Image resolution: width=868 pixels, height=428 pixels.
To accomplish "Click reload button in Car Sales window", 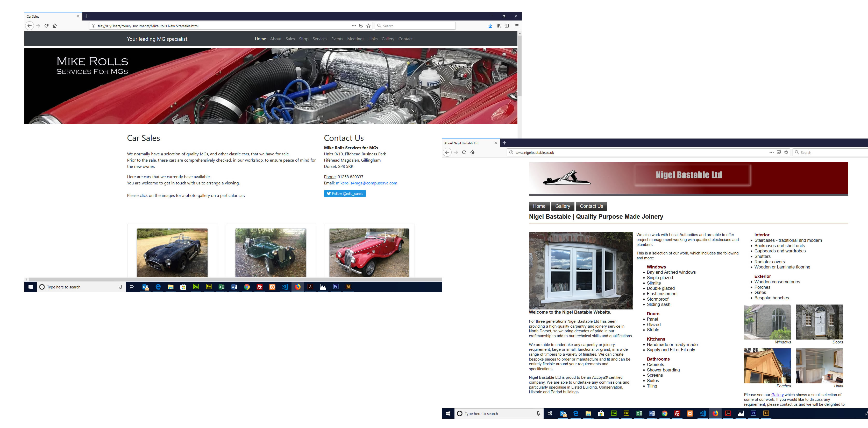I will pyautogui.click(x=46, y=26).
